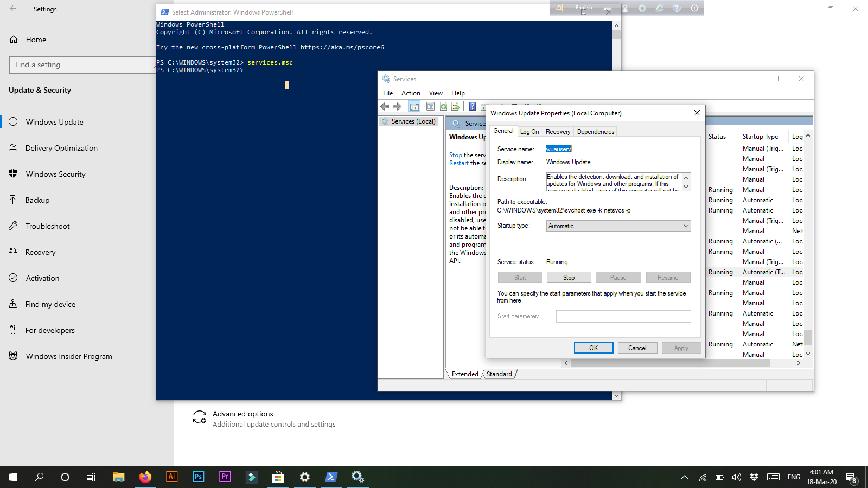Click the question mark icon in top floating toolbar
868x488 pixels.
point(676,8)
